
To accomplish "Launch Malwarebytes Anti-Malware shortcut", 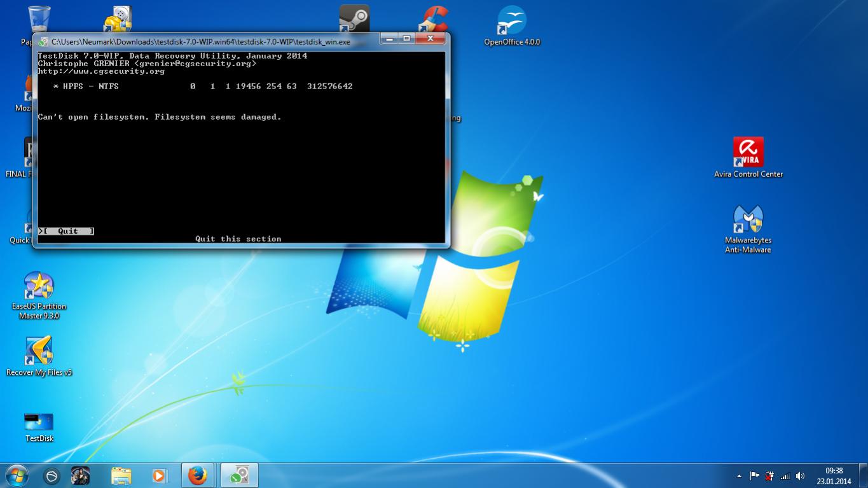I will tap(748, 229).
